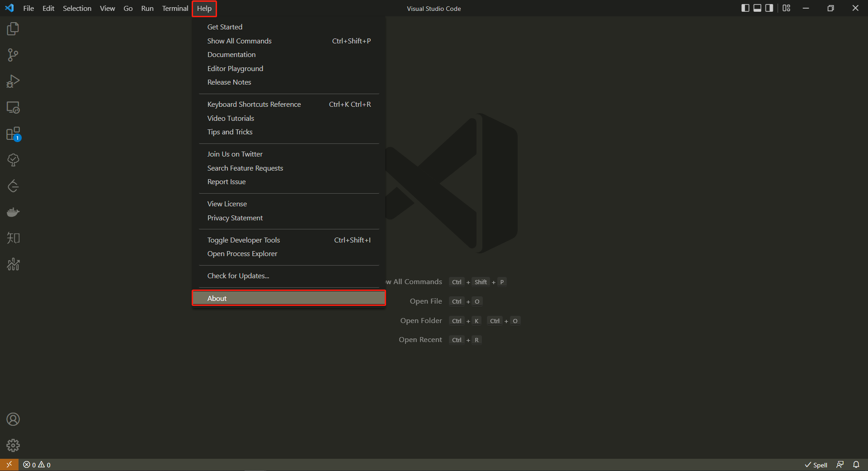Viewport: 868px width, 471px height.
Task: Open the LeetCode extension panel
Action: click(x=13, y=186)
